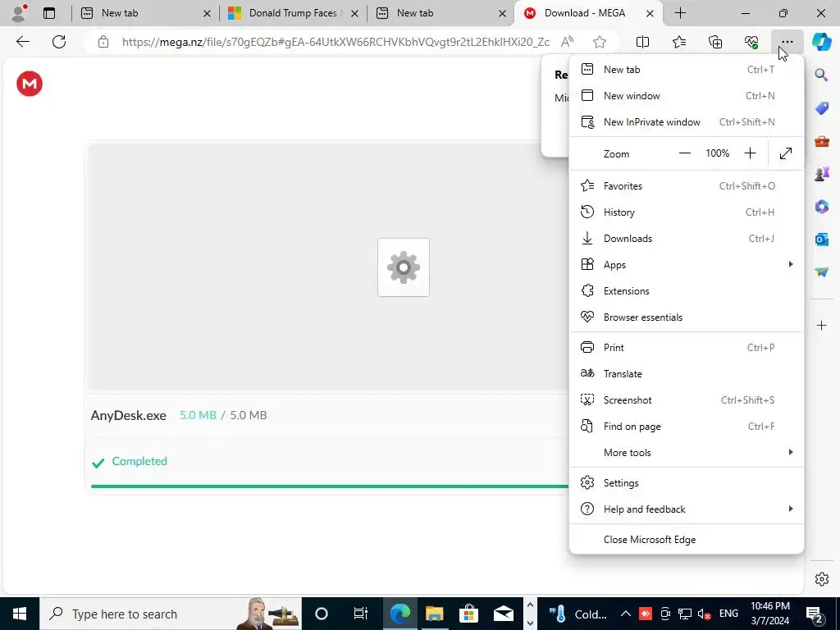The width and height of the screenshot is (840, 630).
Task: Add this page to favorites star
Action: (600, 42)
